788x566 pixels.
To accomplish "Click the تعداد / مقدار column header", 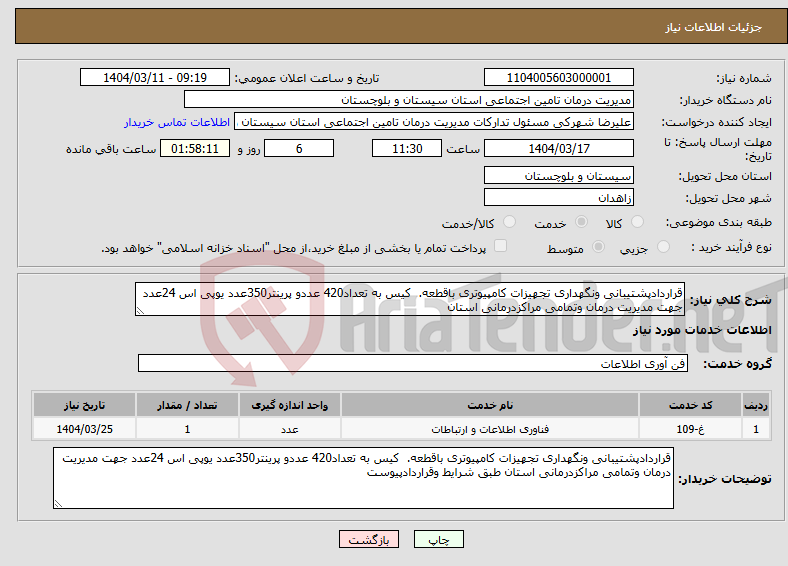I will tap(187, 405).
